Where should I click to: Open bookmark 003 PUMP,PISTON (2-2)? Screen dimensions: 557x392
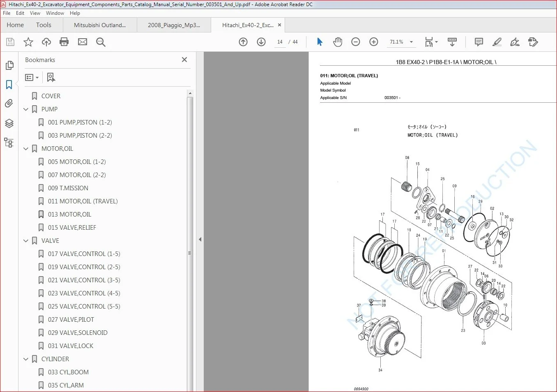tap(80, 136)
